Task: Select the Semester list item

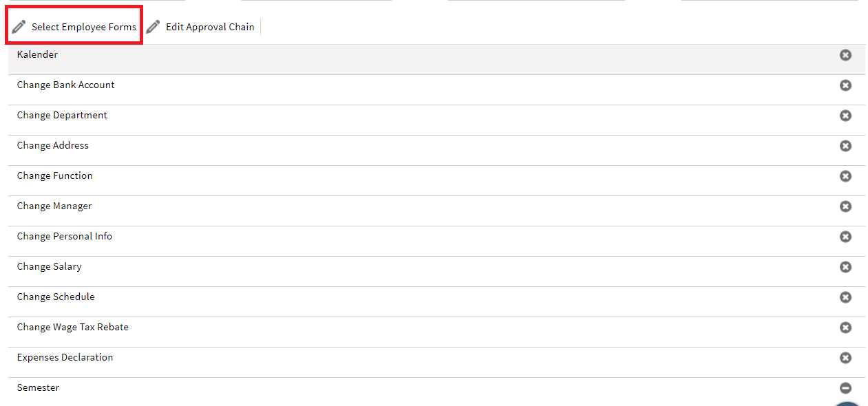Action: point(436,392)
